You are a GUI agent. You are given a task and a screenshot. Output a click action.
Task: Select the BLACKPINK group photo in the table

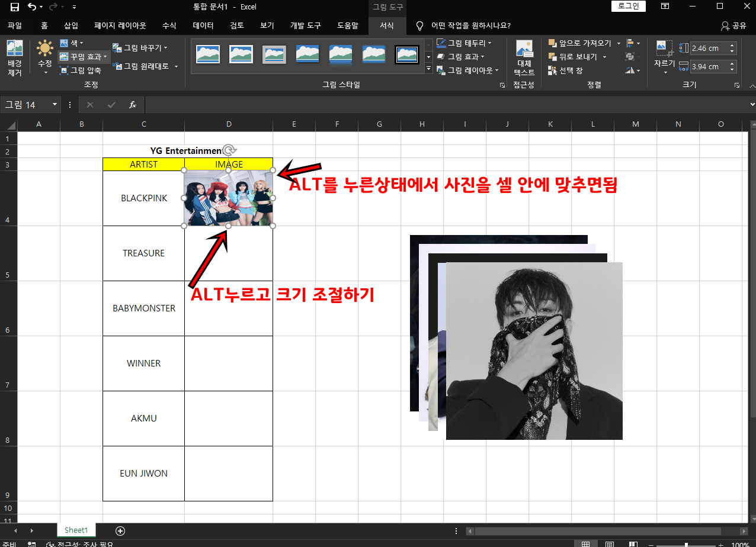pyautogui.click(x=229, y=198)
